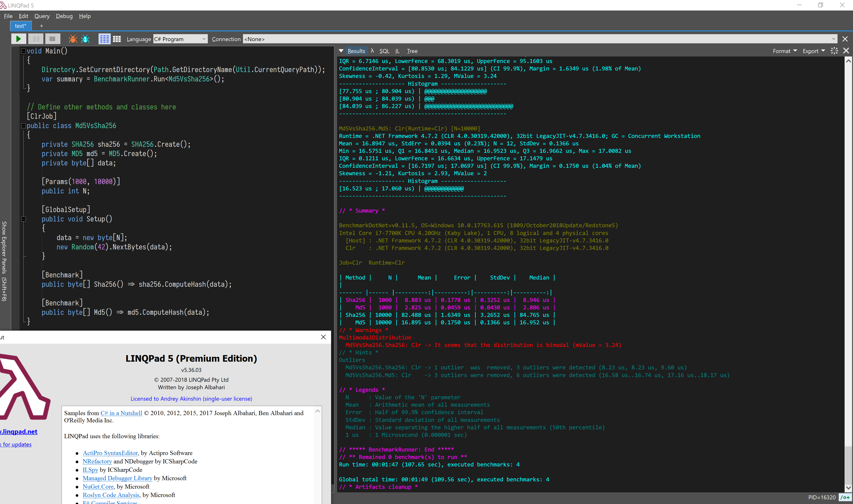Open the File menu
This screenshot has width=853, height=504.
click(x=8, y=16)
